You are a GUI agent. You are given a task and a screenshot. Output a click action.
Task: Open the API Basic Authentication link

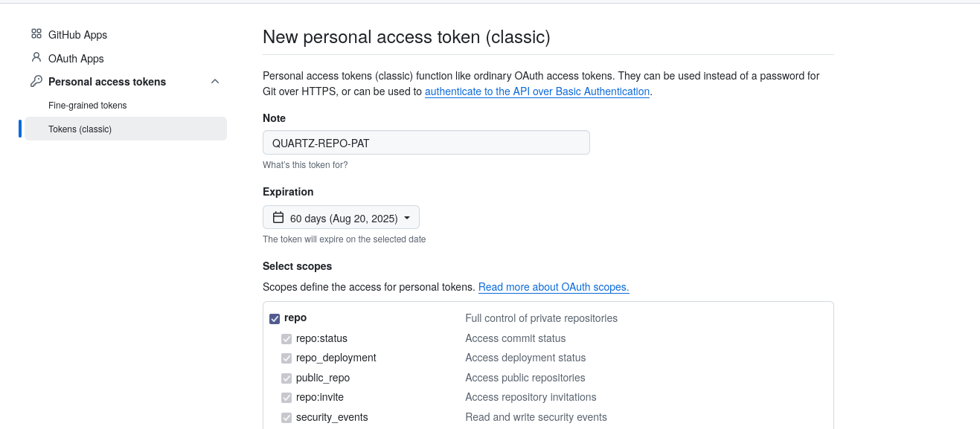pos(537,91)
